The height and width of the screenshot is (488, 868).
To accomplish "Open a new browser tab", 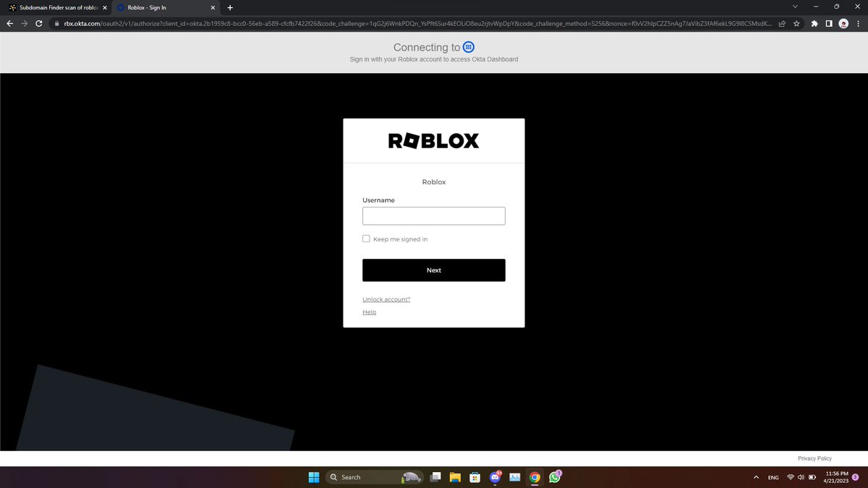I will point(230,7).
